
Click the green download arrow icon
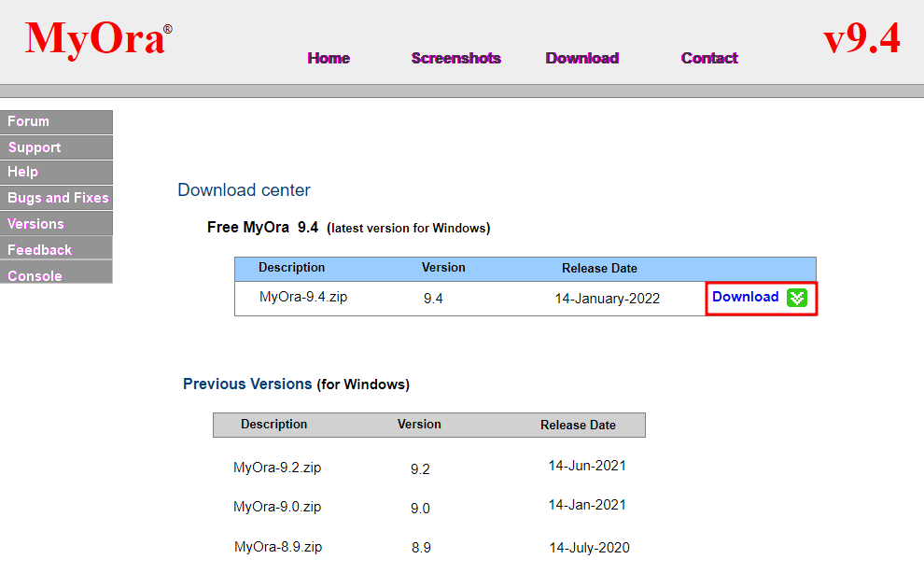point(797,298)
